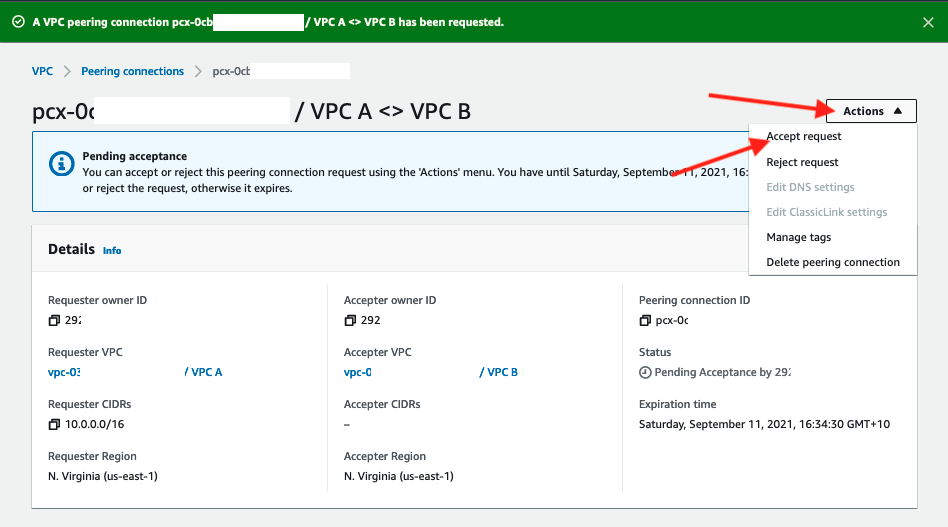The image size is (948, 527).
Task: Copy the Requester owner ID
Action: coord(54,320)
